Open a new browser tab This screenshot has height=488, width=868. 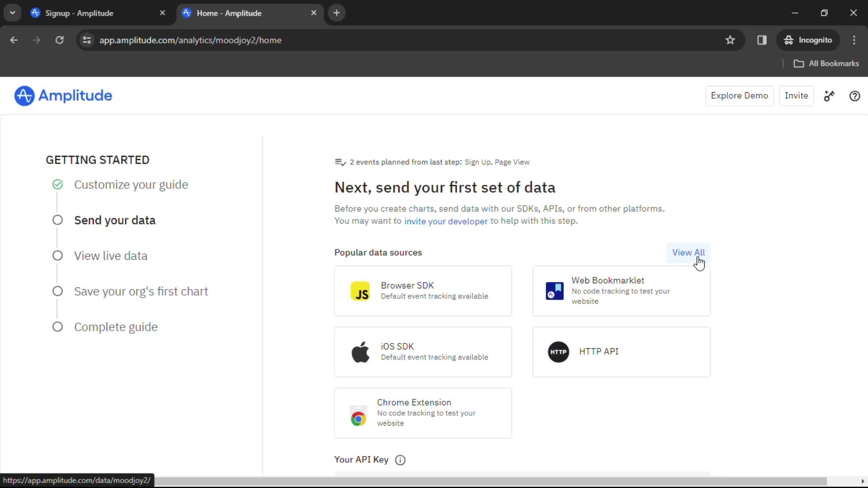point(336,13)
